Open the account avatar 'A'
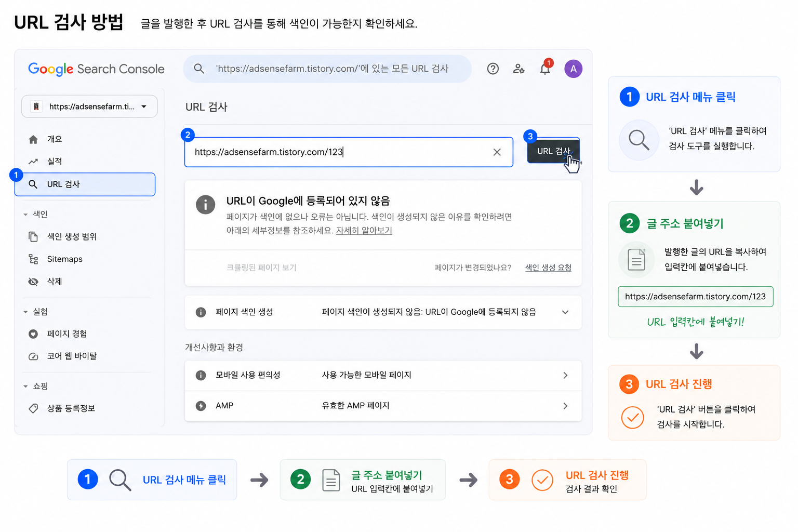The image size is (798, 532). 574,69
